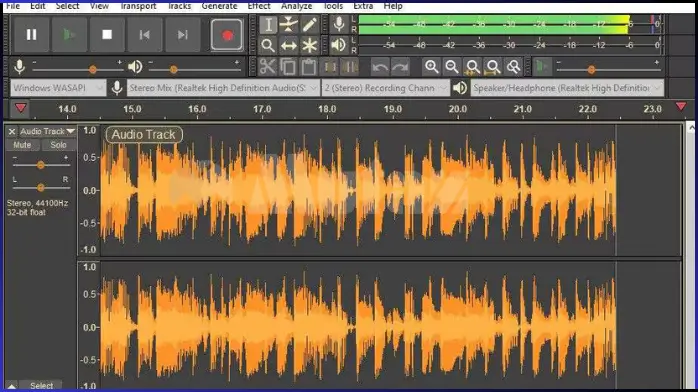Collapse the track with the arrow button
Screen dimensions: 698x392
(12, 386)
